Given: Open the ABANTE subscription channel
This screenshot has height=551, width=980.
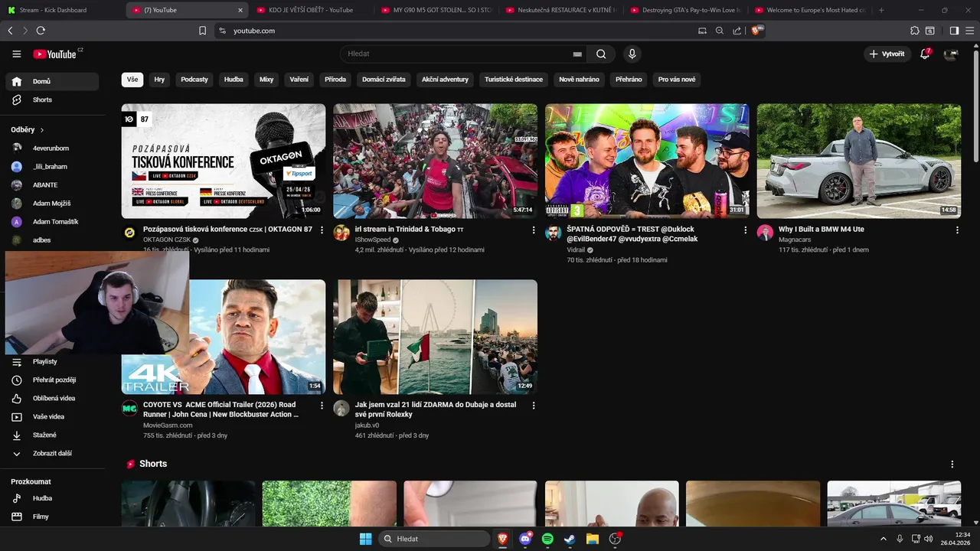Looking at the screenshot, I should coord(52,184).
